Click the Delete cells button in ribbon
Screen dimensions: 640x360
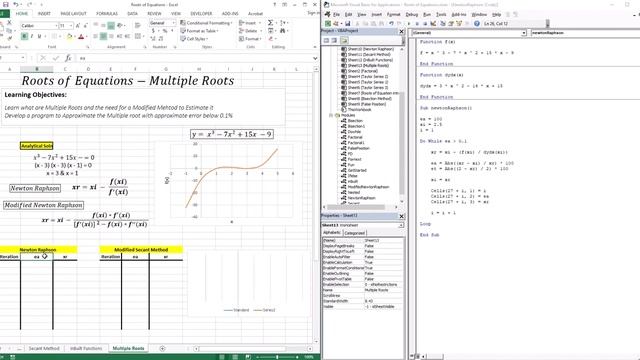click(x=250, y=31)
